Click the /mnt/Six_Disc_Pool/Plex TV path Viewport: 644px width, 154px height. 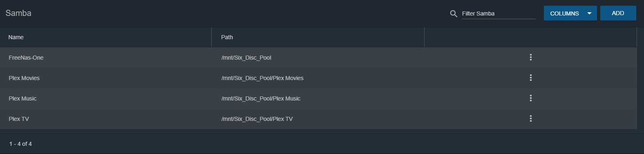point(257,119)
